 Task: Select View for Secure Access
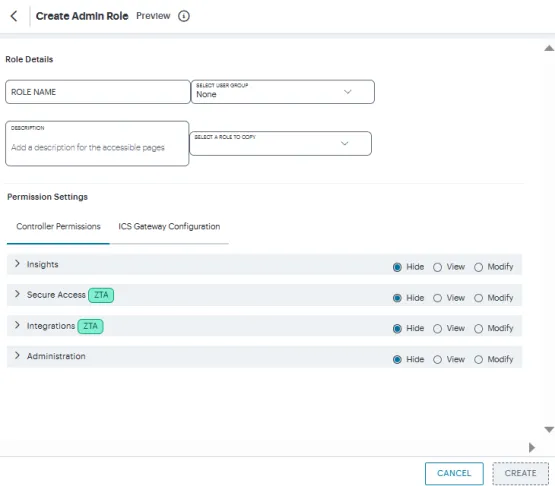437,298
